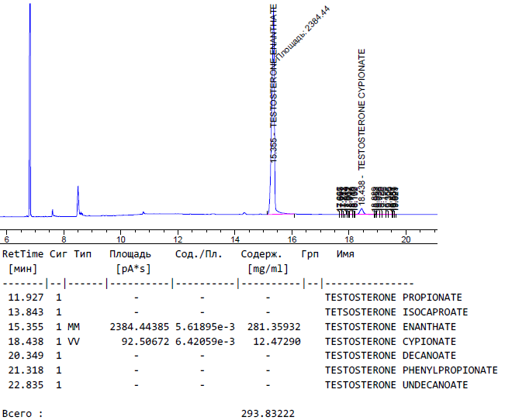The height and width of the screenshot is (420, 505).
Task: Click the 20 tick on the time axis
Action: pos(406,241)
